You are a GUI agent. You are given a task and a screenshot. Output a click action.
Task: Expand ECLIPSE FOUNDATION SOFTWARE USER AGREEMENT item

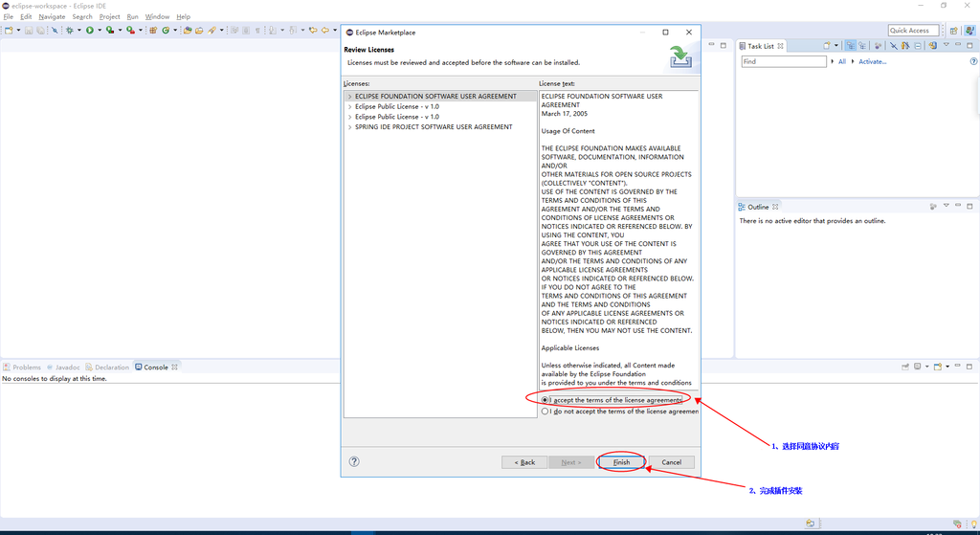[349, 97]
